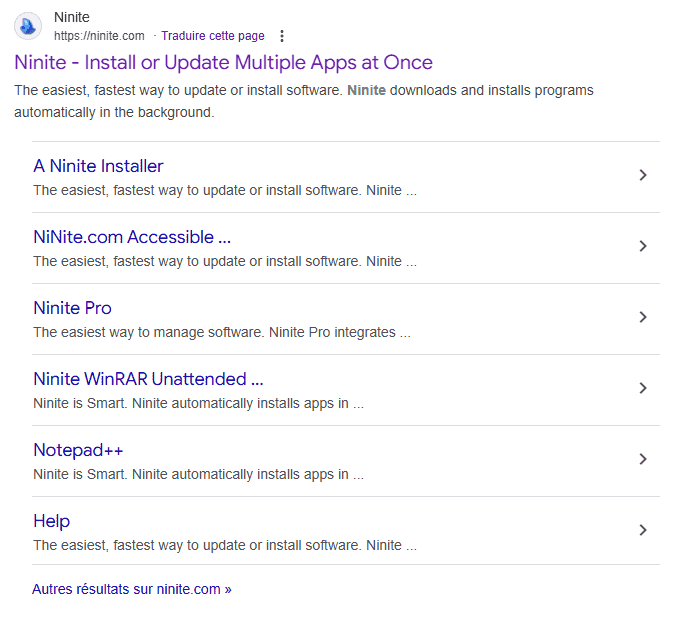Click the chevron arrow on the 'Ninite Pro' row

(643, 317)
